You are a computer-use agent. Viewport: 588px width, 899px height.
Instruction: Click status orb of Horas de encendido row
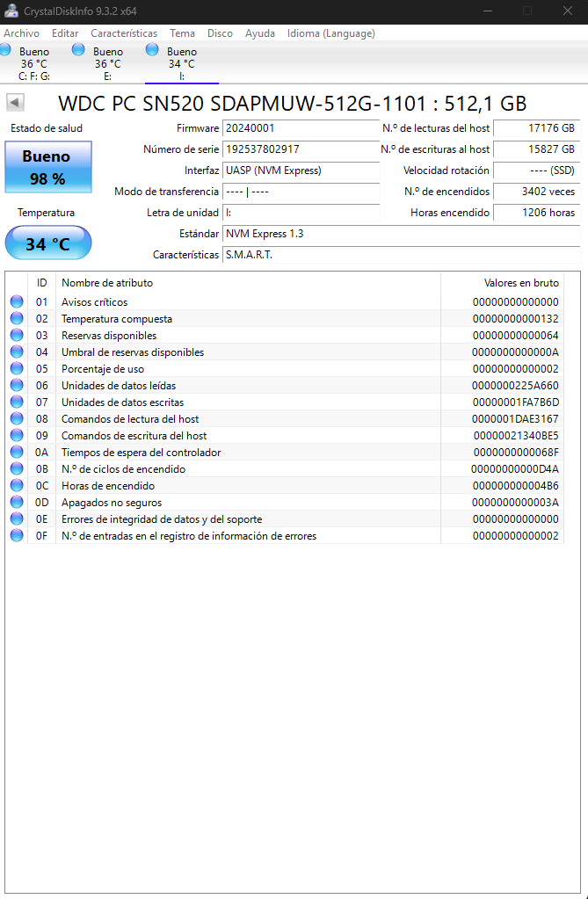17,485
